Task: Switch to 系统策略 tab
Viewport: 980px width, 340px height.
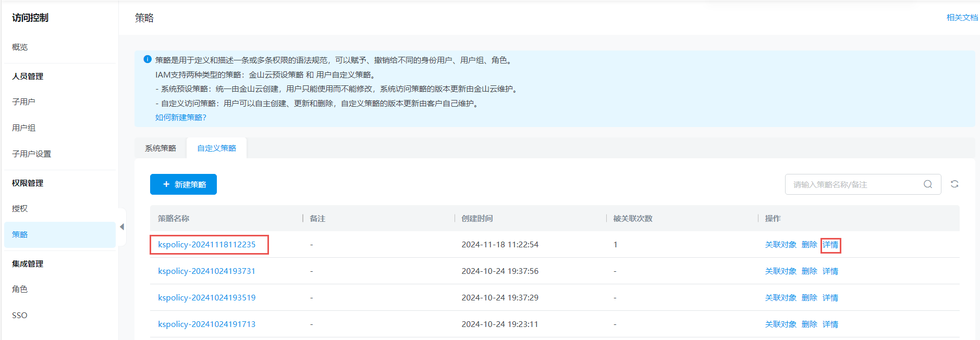Action: coord(161,148)
